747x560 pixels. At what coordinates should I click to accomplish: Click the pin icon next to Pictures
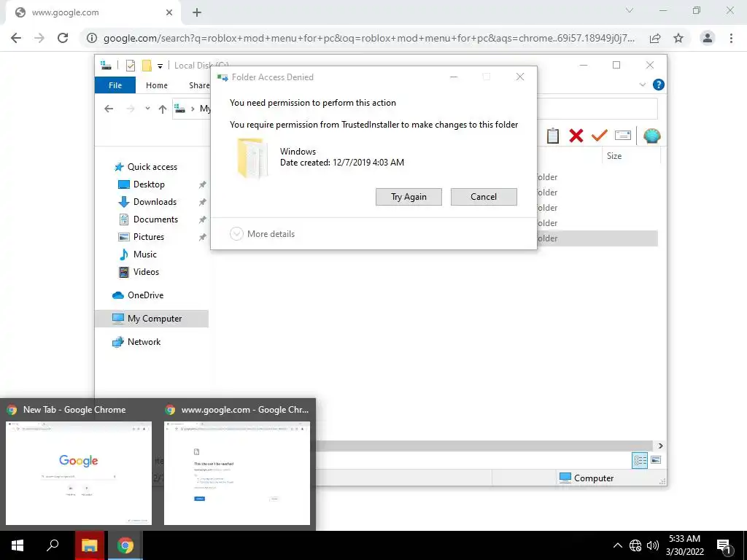click(203, 237)
